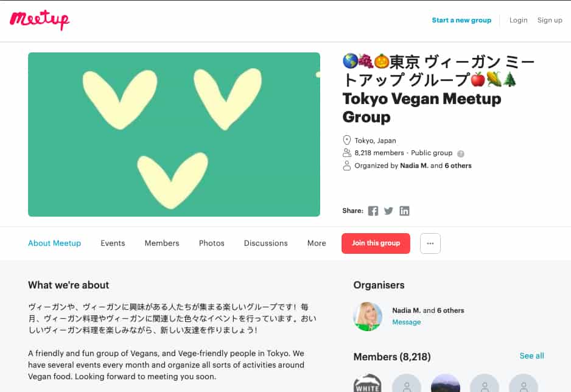The image size is (571, 392).
Task: Open the More tab dropdown
Action: tap(316, 243)
